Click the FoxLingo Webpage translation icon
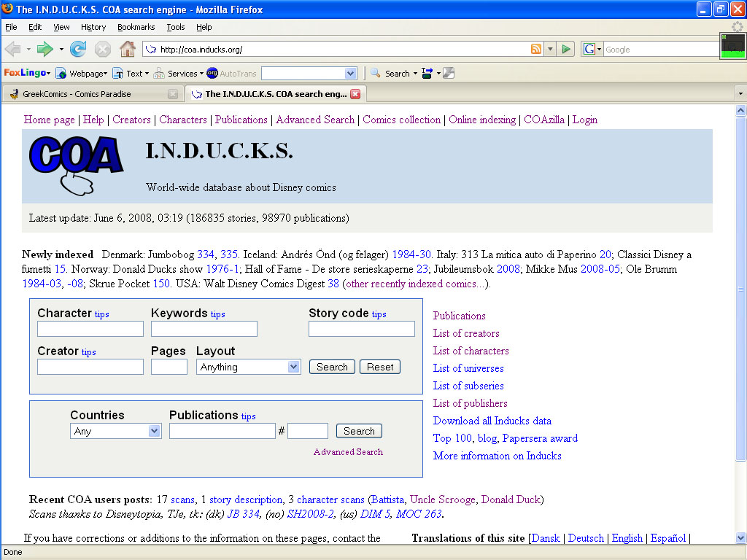The image size is (747, 560). pyautogui.click(x=61, y=74)
